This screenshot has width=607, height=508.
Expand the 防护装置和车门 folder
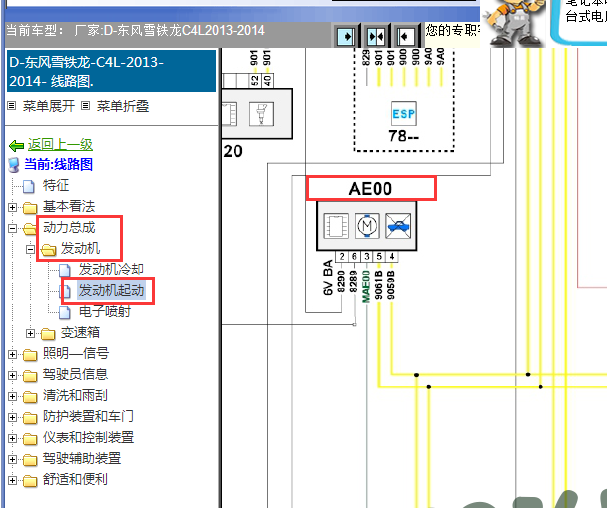click(12, 417)
